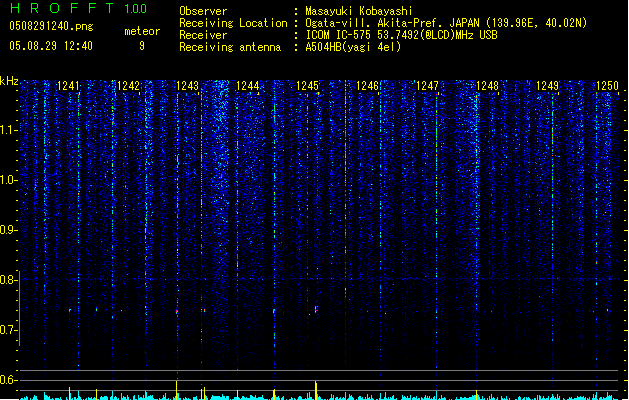This screenshot has height=400, width=629.
Task: Click the meteor echo just after 1245
Action: click(x=316, y=309)
